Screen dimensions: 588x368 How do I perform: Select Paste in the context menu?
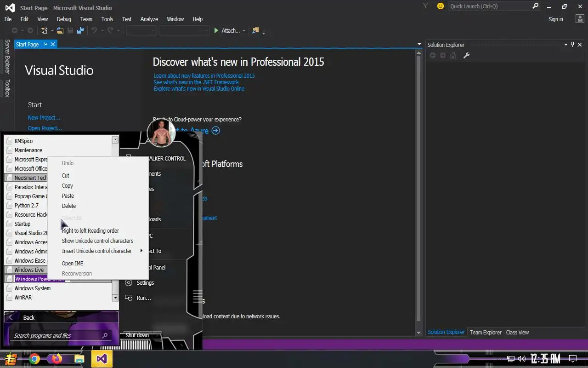68,196
